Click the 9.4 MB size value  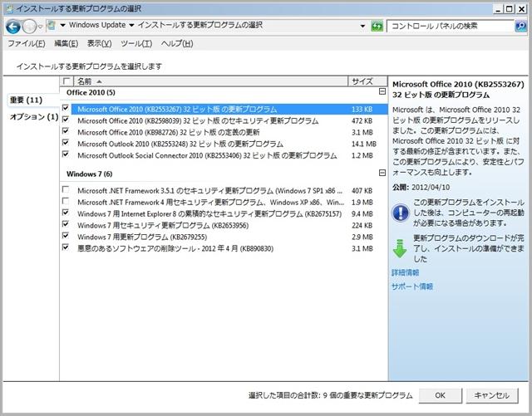click(362, 214)
